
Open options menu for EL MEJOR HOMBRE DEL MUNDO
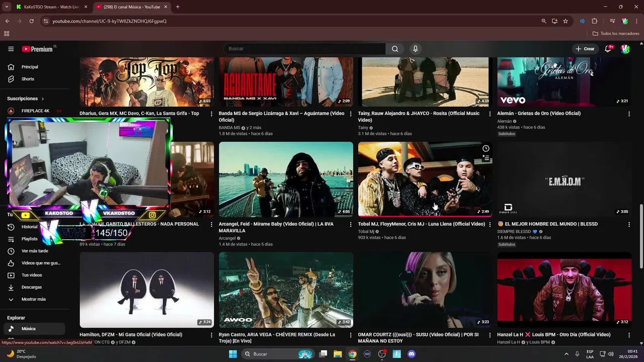coord(629,225)
